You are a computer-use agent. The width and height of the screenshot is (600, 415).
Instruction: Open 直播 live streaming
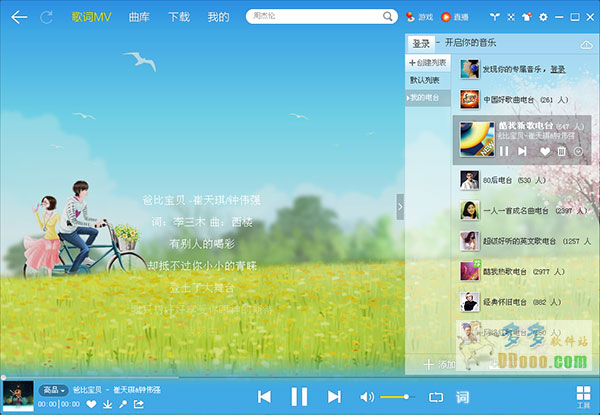(455, 17)
